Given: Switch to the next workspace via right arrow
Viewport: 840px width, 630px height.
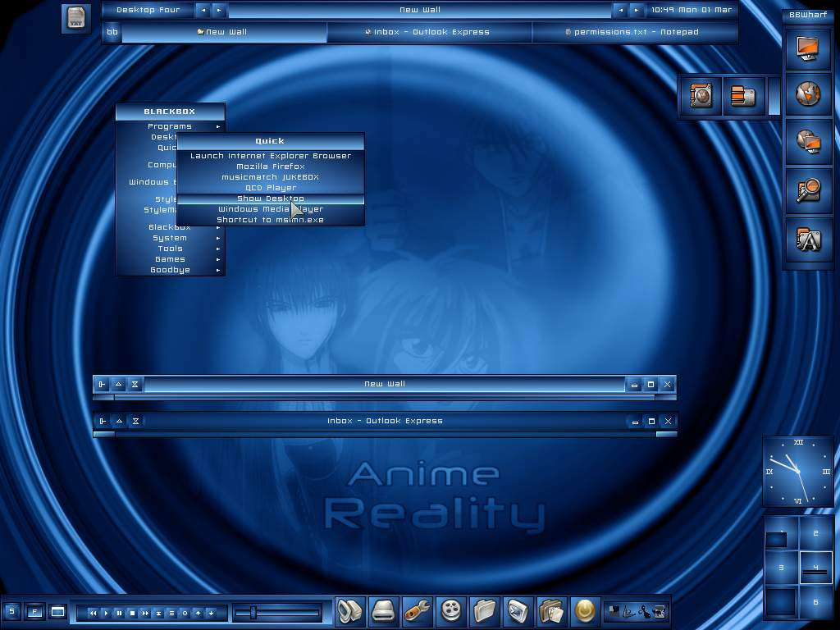Looking at the screenshot, I should click(218, 10).
